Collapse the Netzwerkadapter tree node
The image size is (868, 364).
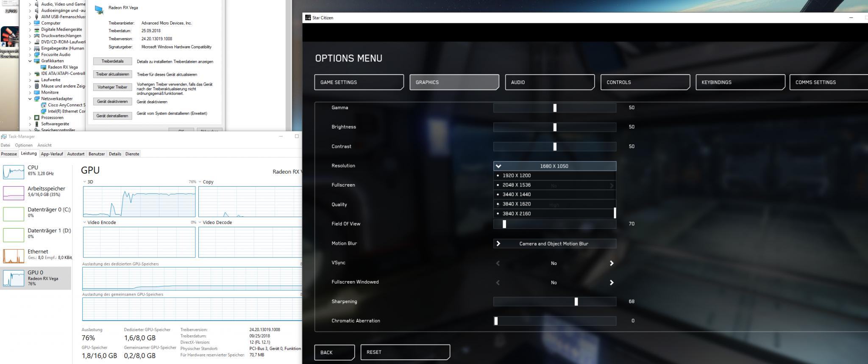pyautogui.click(x=30, y=99)
